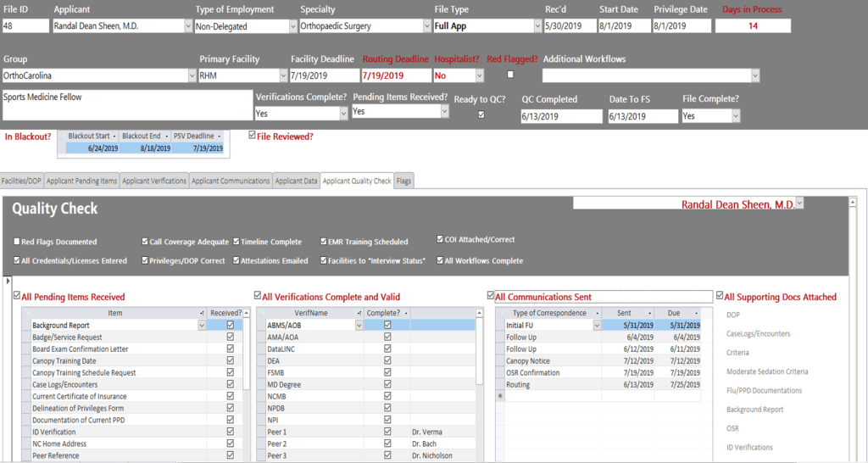Open the Sent column header sort arrow
This screenshot has height=463, width=868.
pyautogui.click(x=649, y=313)
